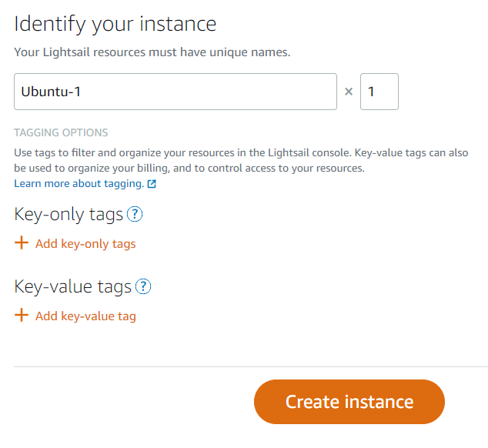488x448 pixels.
Task: Click the Create instance button
Action: pos(349,402)
